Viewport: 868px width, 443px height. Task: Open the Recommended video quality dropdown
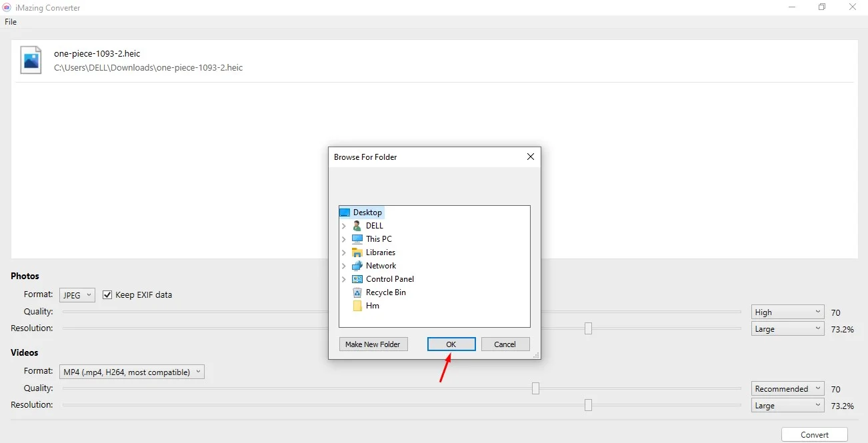coord(788,389)
